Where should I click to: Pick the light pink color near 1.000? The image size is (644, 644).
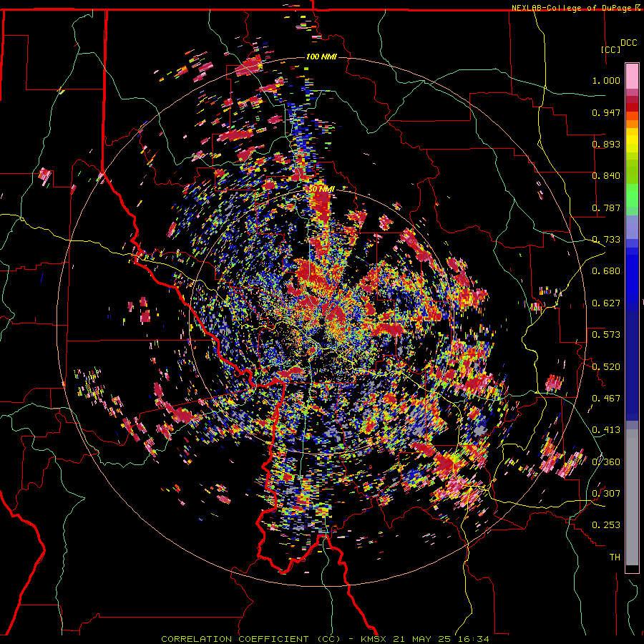point(632,76)
